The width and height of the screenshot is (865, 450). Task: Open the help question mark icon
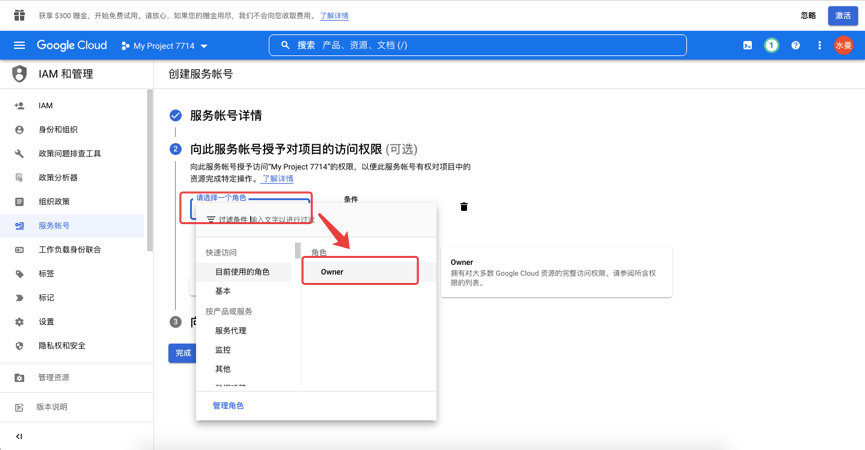[795, 45]
